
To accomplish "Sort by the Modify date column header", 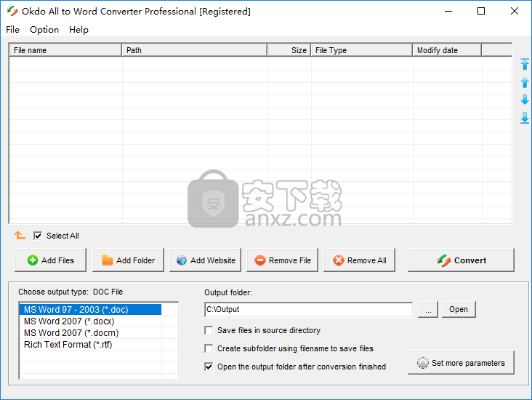I will click(447, 50).
